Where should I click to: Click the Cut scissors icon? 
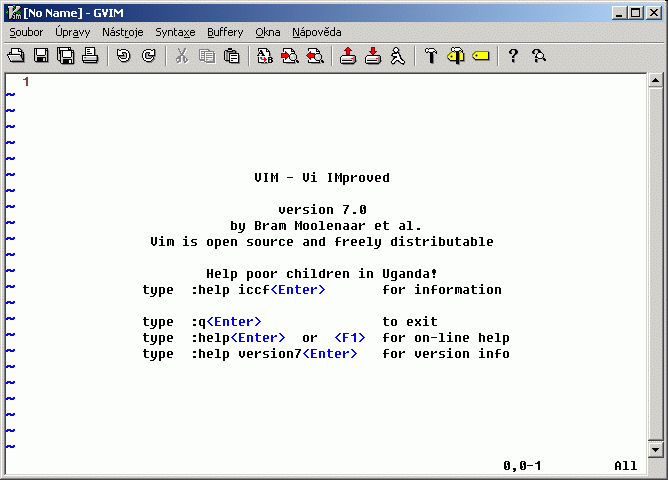coord(182,56)
